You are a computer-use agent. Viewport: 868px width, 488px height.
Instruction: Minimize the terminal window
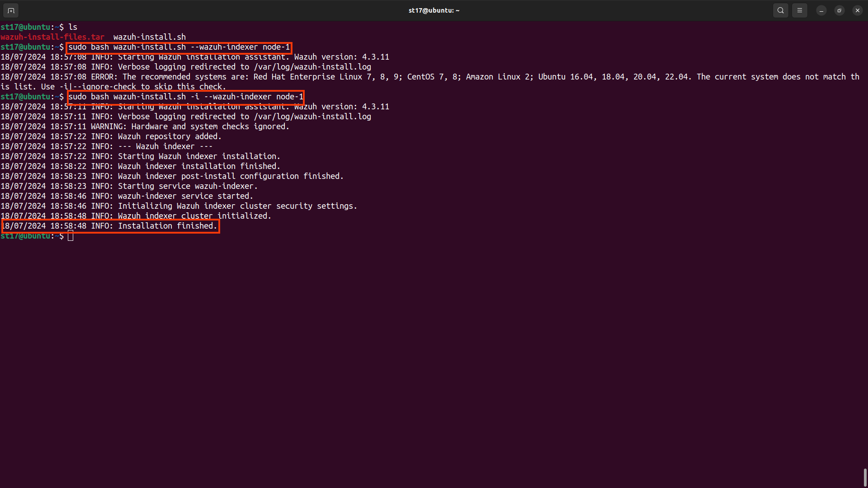(821, 10)
